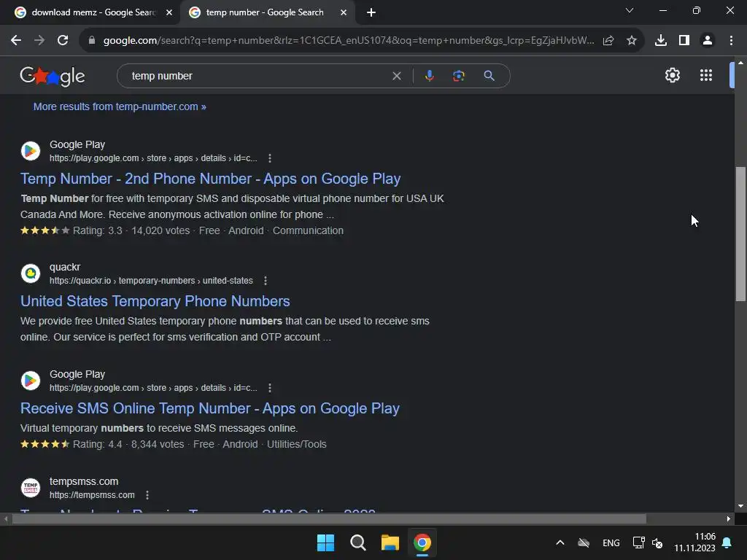The height and width of the screenshot is (560, 747).
Task: Open Google quick settings gear
Action: click(672, 75)
